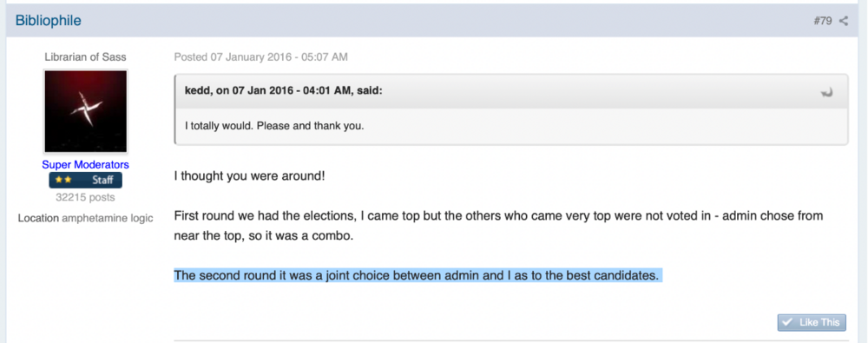Click the 'I thought you were around!' line
The height and width of the screenshot is (343, 868).
pos(249,177)
